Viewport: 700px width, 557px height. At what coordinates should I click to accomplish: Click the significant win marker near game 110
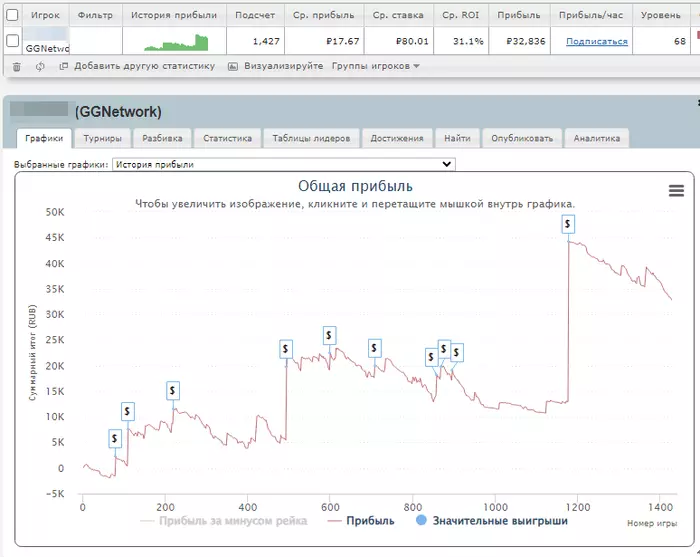tap(128, 411)
